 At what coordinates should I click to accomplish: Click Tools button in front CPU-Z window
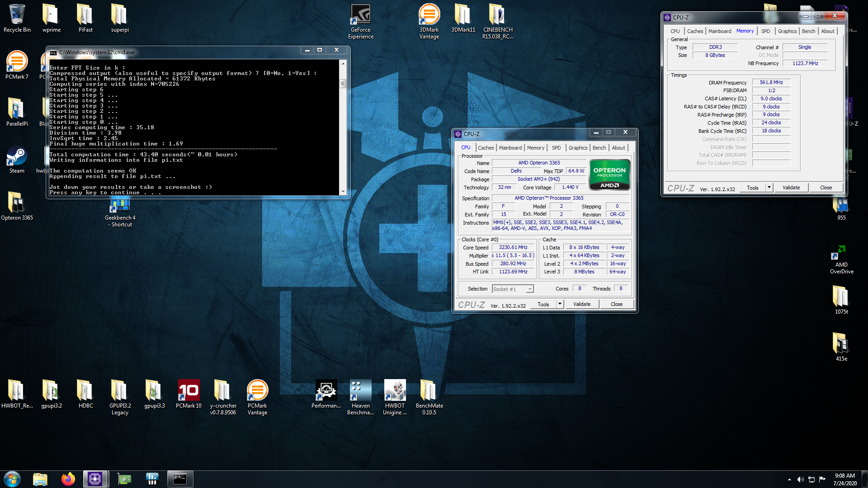pos(543,304)
